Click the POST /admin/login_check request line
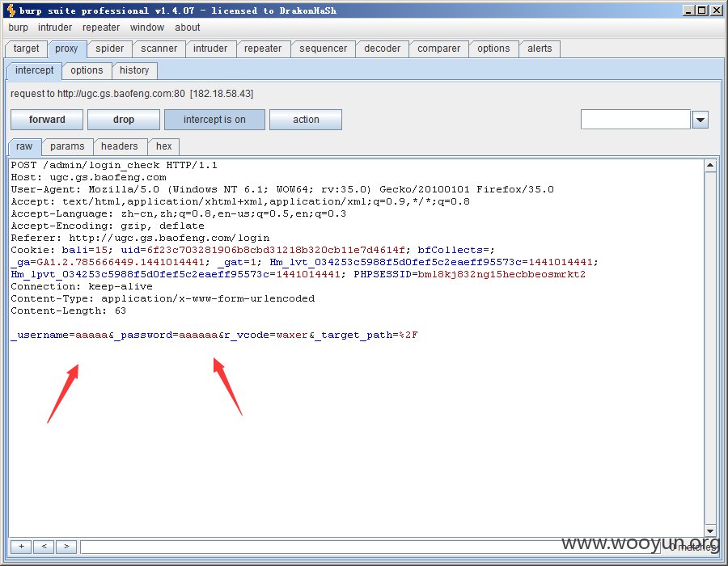The image size is (728, 566). click(x=114, y=165)
